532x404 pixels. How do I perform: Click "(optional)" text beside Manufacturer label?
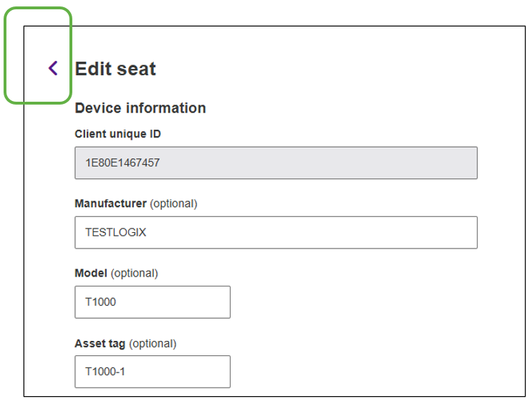tap(173, 203)
